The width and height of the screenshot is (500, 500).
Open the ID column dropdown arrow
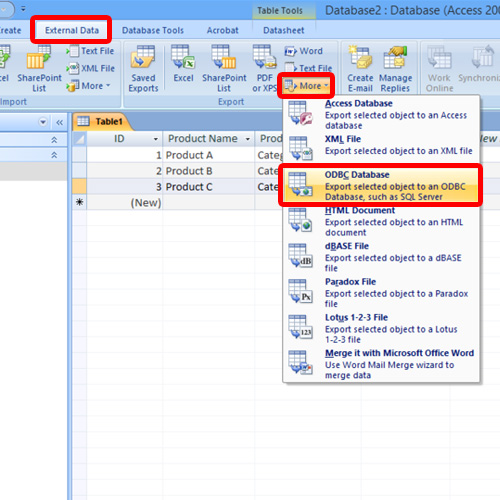156,139
